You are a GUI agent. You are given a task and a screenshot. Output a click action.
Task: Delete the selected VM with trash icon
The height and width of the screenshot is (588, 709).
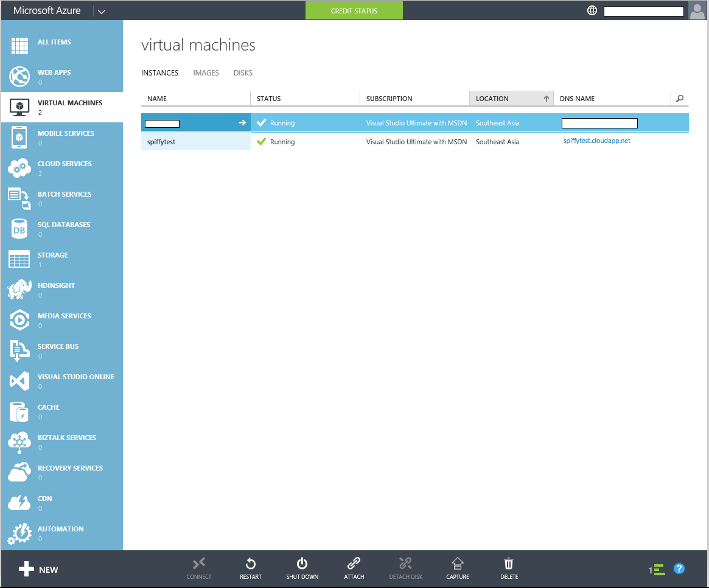[509, 569]
